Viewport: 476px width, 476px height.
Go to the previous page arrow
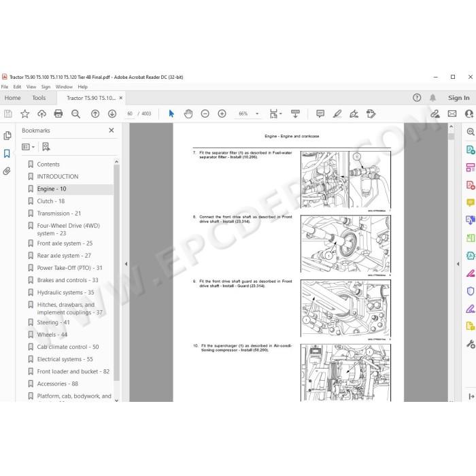click(95, 114)
